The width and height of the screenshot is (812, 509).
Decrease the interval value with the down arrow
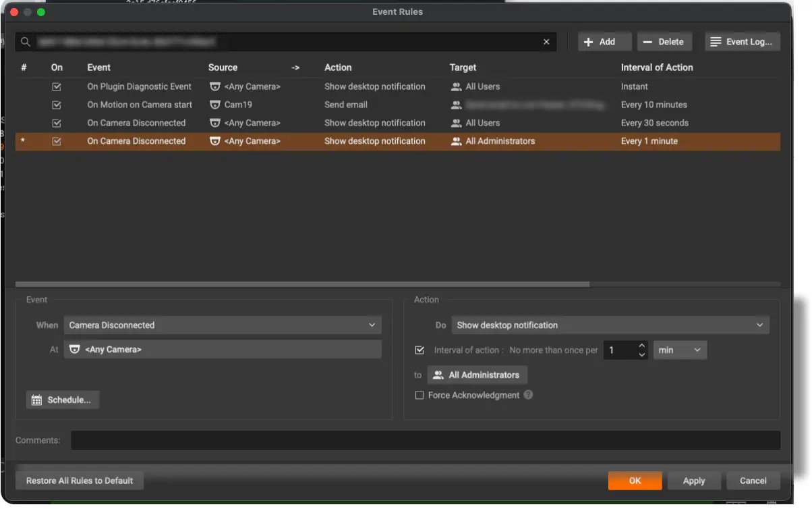[x=641, y=354]
